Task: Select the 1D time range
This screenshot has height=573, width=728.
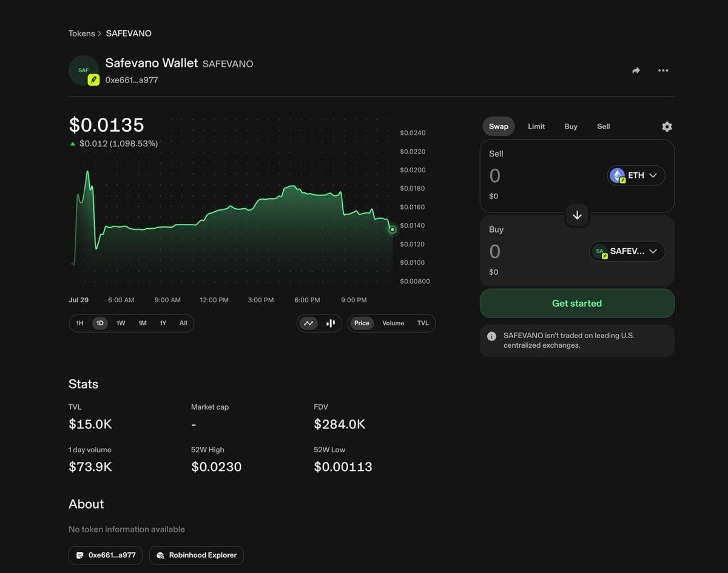Action: 100,323
